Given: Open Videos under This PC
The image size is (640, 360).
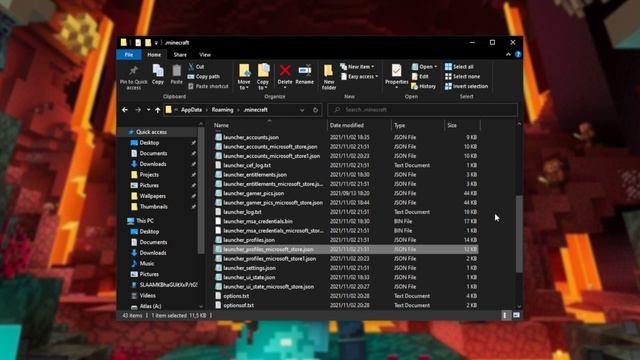Looking at the screenshot, I should [x=147, y=296].
